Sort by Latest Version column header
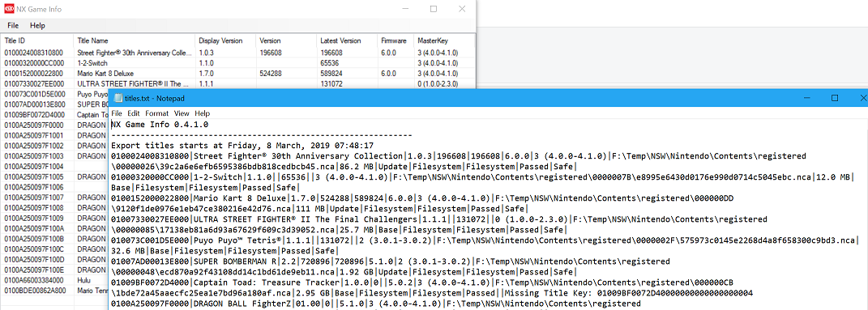 coord(347,41)
